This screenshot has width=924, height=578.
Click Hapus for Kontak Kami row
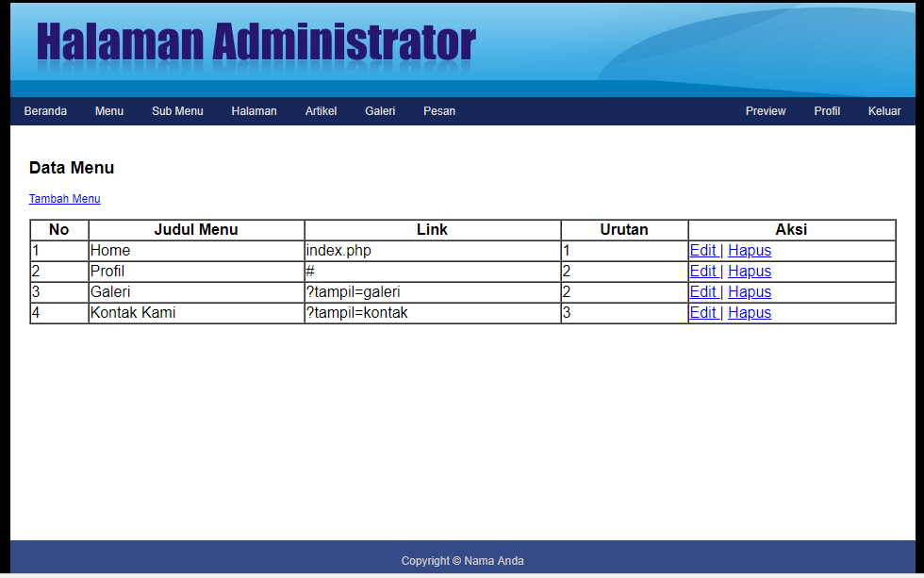[750, 313]
